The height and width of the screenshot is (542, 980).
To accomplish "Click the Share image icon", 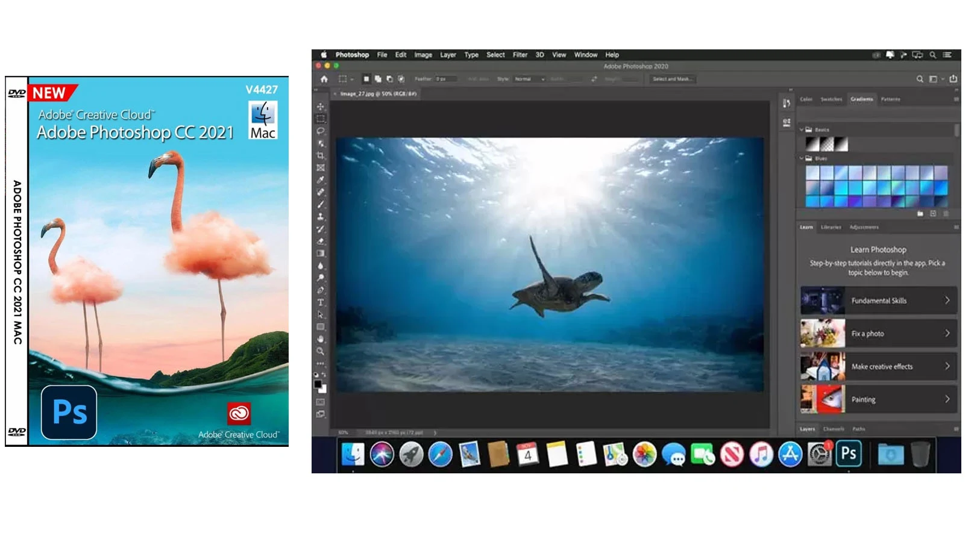I will tap(953, 79).
